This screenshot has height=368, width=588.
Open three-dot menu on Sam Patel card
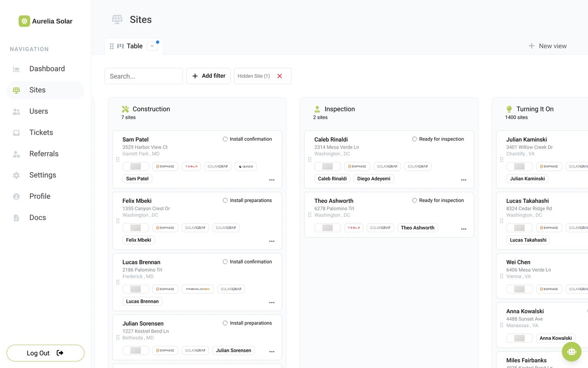point(272,180)
